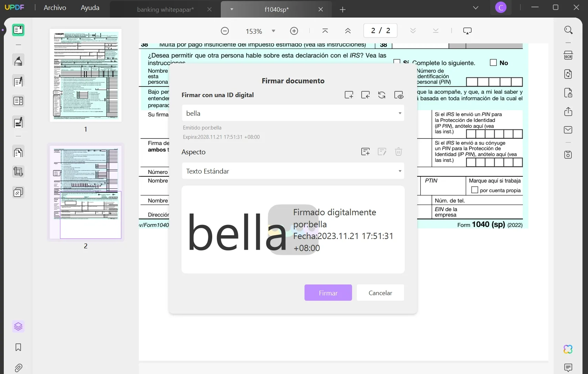The height and width of the screenshot is (374, 588).
Task: Create a new digital ID icon
Action: pos(349,95)
